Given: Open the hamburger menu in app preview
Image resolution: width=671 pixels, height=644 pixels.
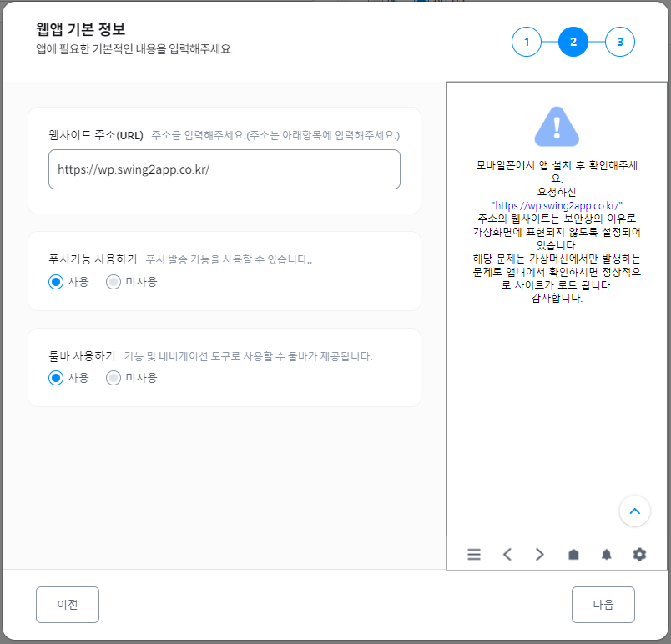Looking at the screenshot, I should pyautogui.click(x=474, y=555).
